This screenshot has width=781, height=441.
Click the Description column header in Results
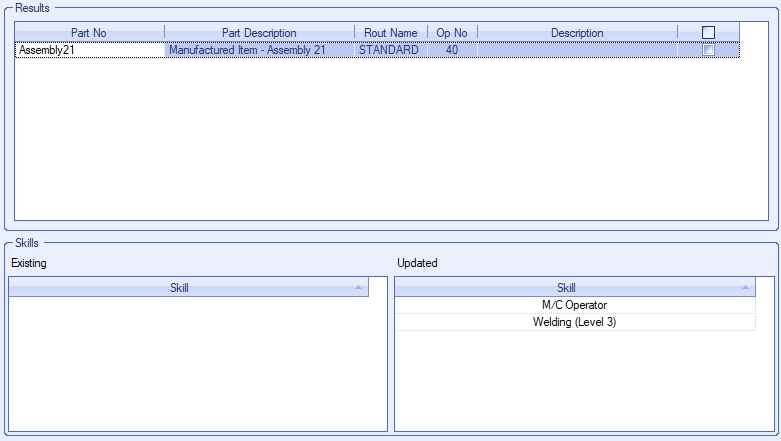[x=577, y=33]
